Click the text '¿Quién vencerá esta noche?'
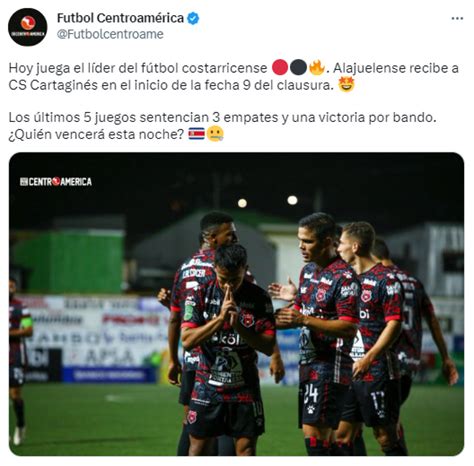474x466 pixels. tap(96, 134)
